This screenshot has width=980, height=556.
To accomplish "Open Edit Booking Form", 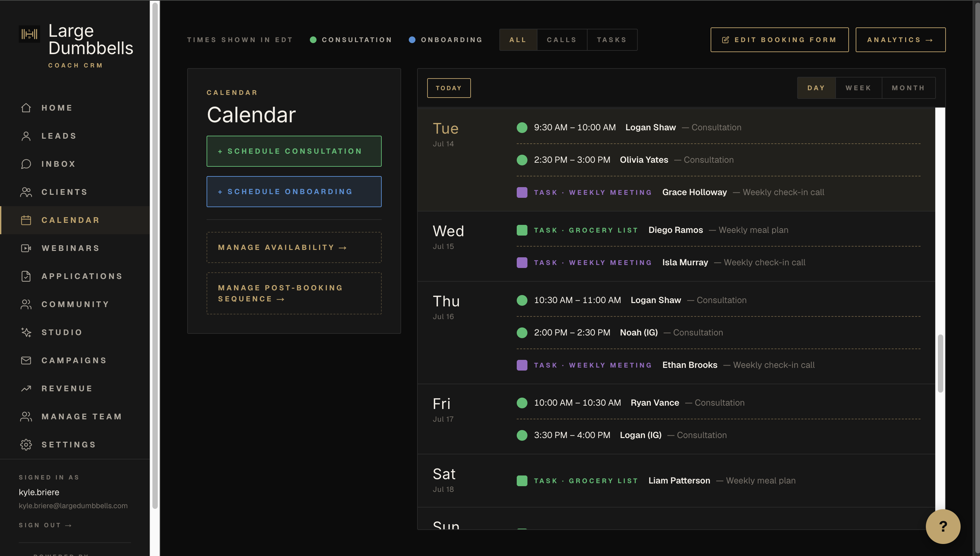I will [779, 40].
